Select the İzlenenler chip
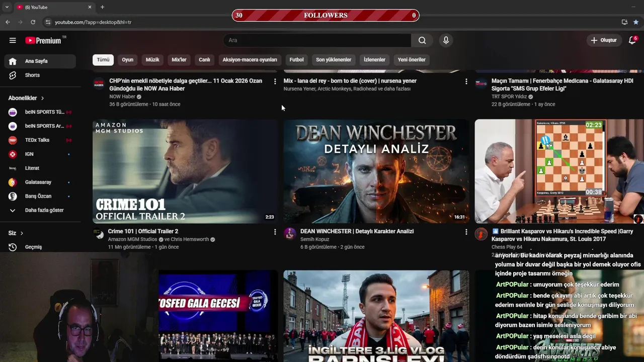Viewport: 644px width, 362px height. [x=374, y=60]
